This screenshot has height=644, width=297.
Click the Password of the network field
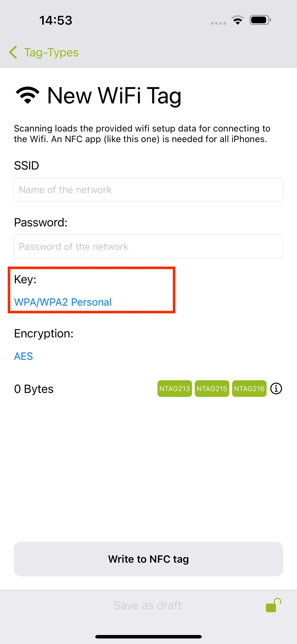tap(148, 246)
